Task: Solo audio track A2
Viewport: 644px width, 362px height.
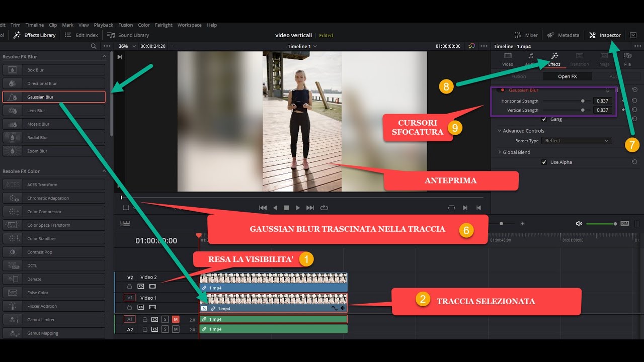Action: tap(165, 329)
